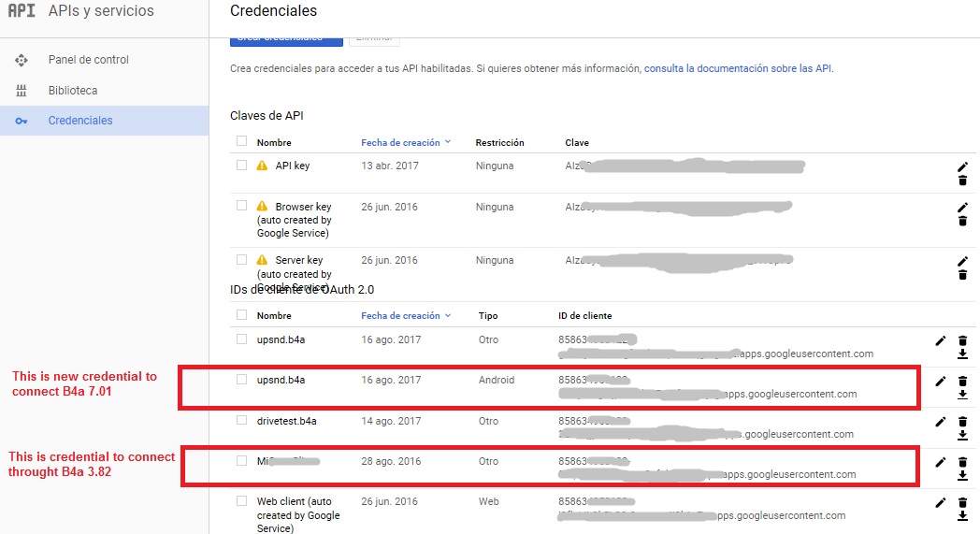Click the 14 ago. 2017 creation date
The image size is (980, 534).
391,421
